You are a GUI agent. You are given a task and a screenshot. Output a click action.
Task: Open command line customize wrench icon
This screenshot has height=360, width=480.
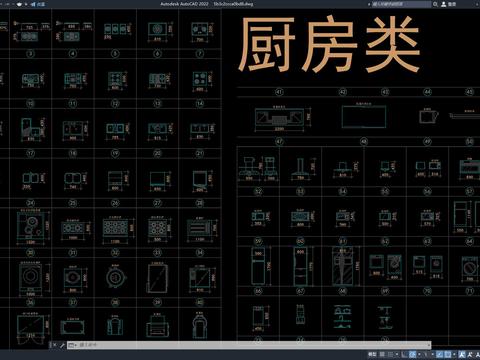(x=62, y=345)
